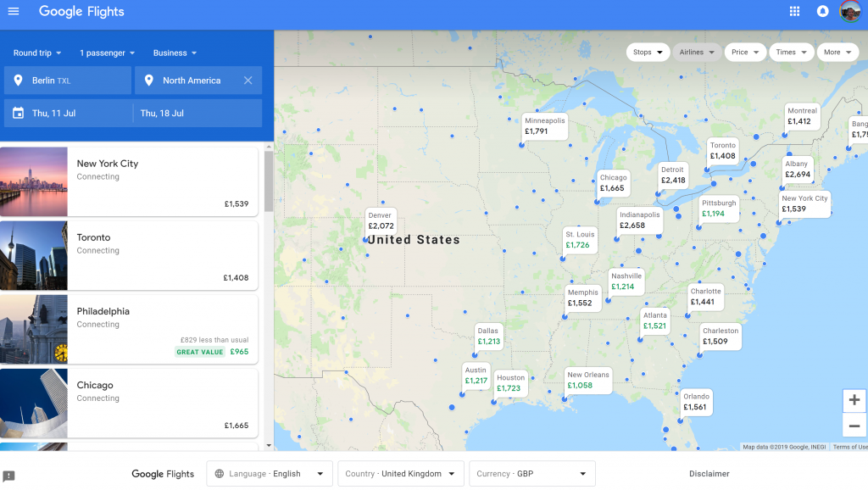This screenshot has width=868, height=490.
Task: Click the Memphis £1,552 map label
Action: point(582,298)
